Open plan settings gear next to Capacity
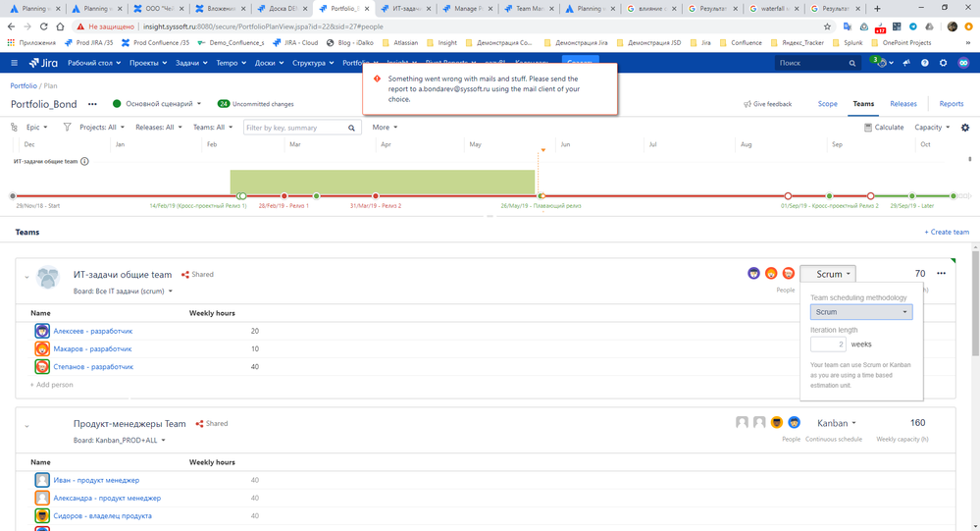Image resolution: width=980 pixels, height=531 pixels. click(x=965, y=128)
